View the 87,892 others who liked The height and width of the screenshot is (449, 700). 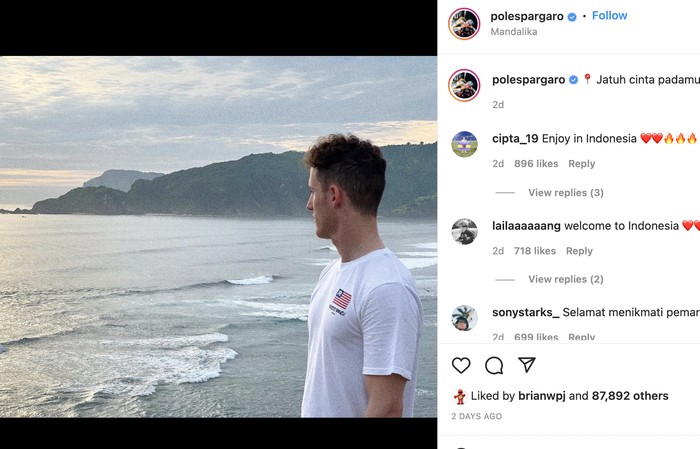point(630,396)
